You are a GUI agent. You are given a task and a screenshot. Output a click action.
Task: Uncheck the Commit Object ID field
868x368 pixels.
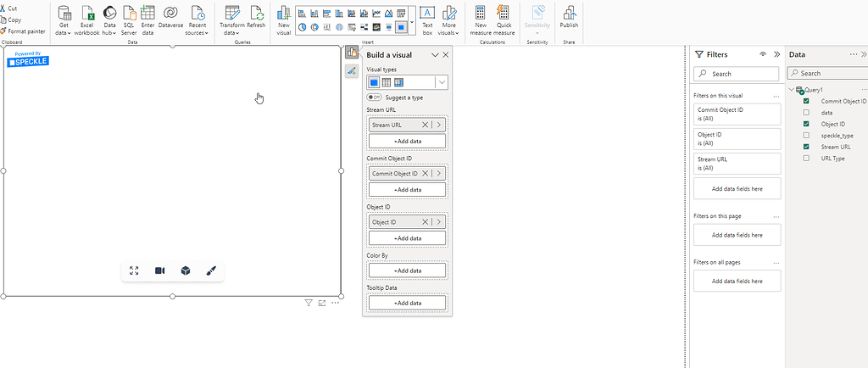806,101
